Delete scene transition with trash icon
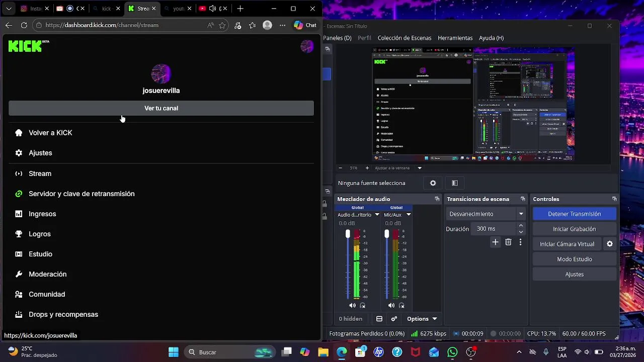This screenshot has width=644, height=362. tap(508, 242)
